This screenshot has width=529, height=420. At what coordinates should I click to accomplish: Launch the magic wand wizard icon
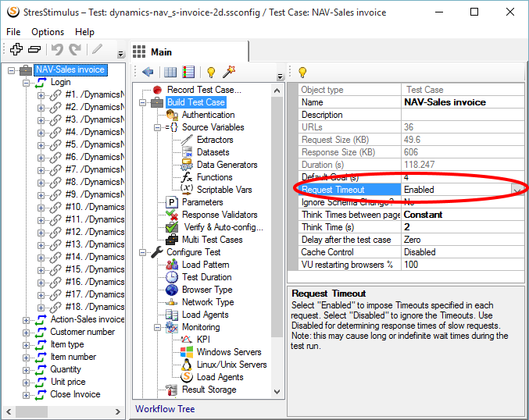click(x=229, y=72)
